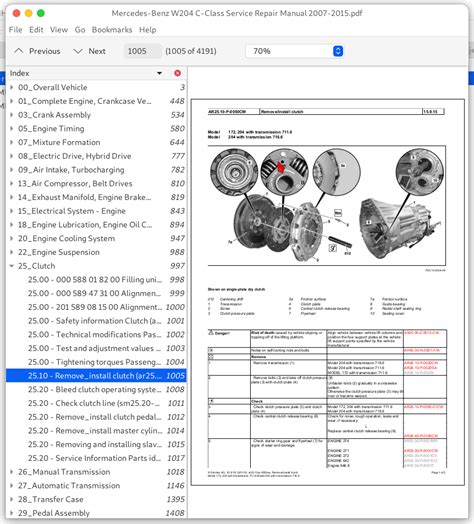
Task: Select '25.00 - 000 588 01 82 00 Filling uni...' entry
Action: coord(96,280)
